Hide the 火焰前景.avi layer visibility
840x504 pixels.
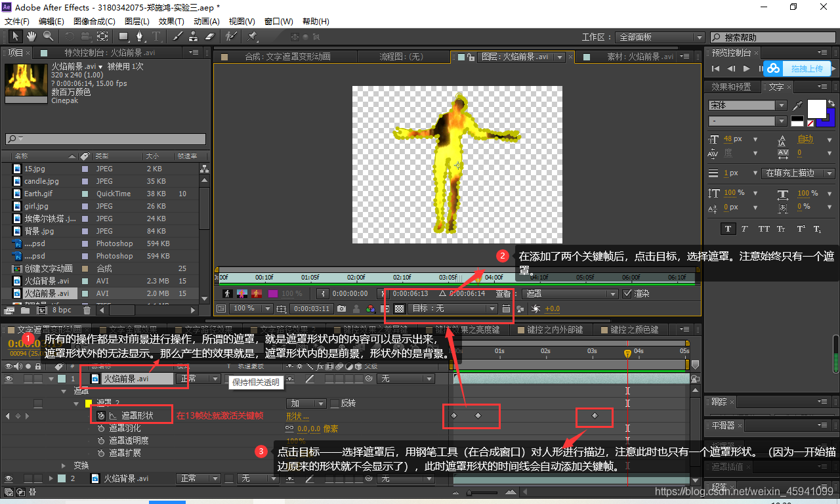point(8,378)
